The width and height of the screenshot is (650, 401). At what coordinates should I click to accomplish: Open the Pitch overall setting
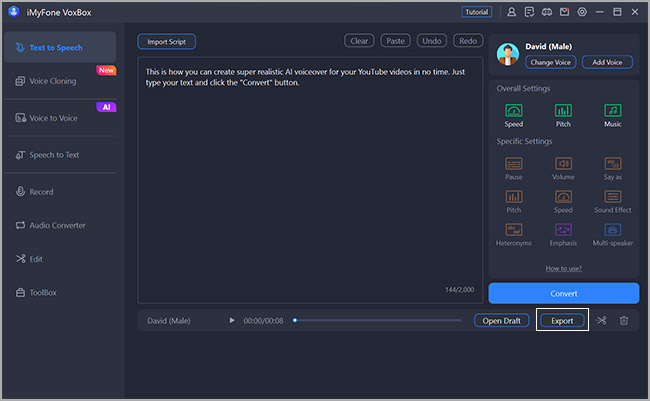coord(563,116)
